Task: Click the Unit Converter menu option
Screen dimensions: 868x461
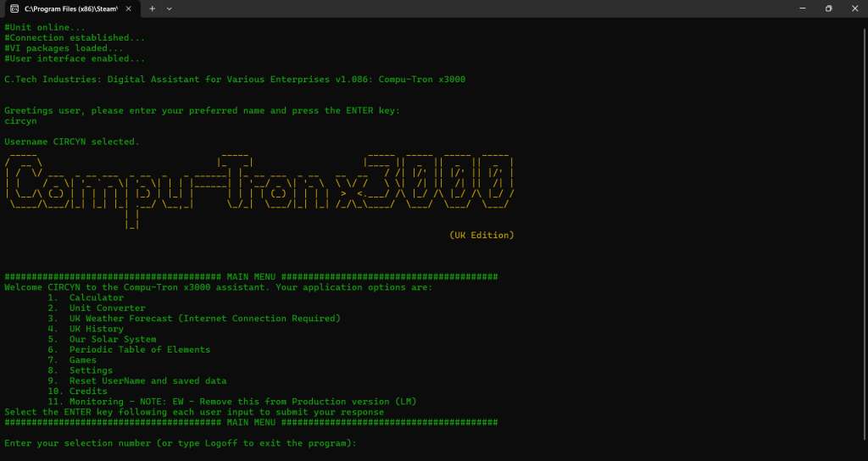Action: [x=107, y=308]
